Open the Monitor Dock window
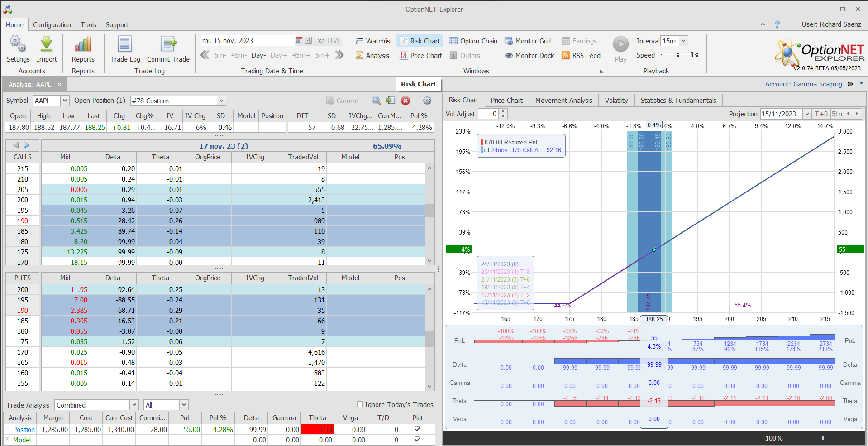This screenshot has width=868, height=446. pos(529,56)
